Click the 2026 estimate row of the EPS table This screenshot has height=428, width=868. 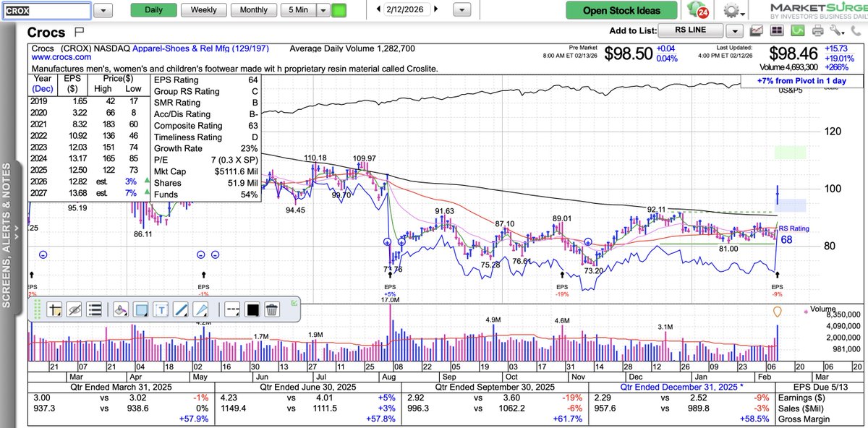[89, 183]
